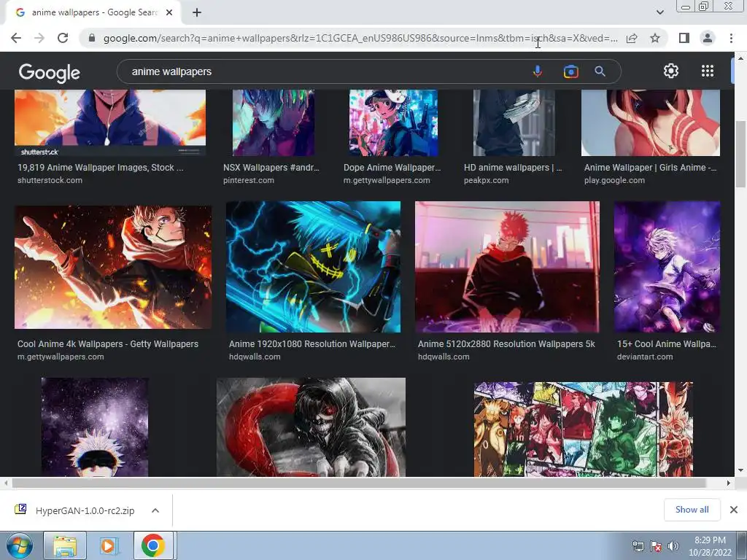Click the anime wallpapers search field
Image resolution: width=747 pixels, height=560 pixels.
tap(324, 71)
